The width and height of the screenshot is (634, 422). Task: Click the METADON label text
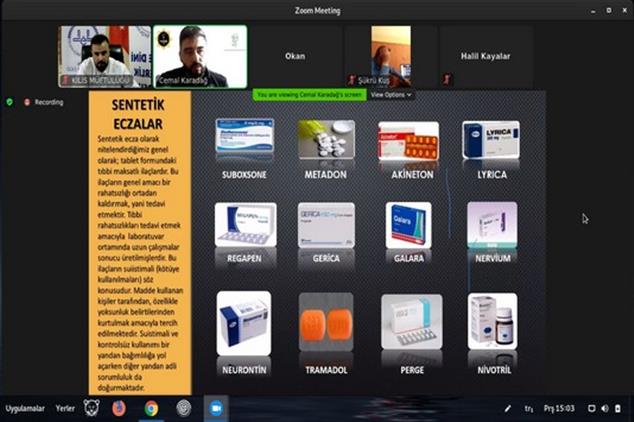pos(325,175)
